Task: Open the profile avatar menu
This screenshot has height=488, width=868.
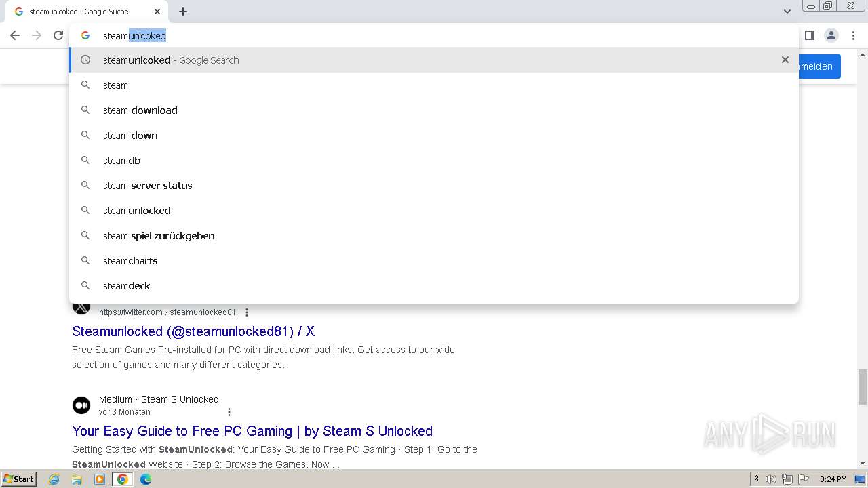Action: point(831,35)
